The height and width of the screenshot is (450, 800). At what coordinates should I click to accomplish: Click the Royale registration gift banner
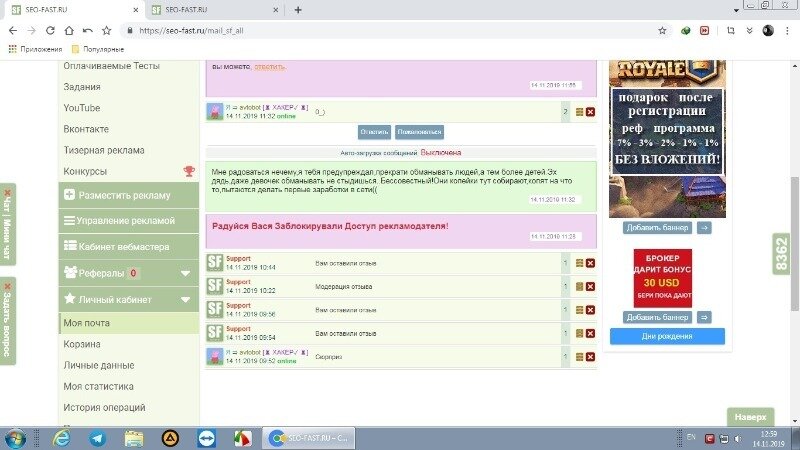667,139
